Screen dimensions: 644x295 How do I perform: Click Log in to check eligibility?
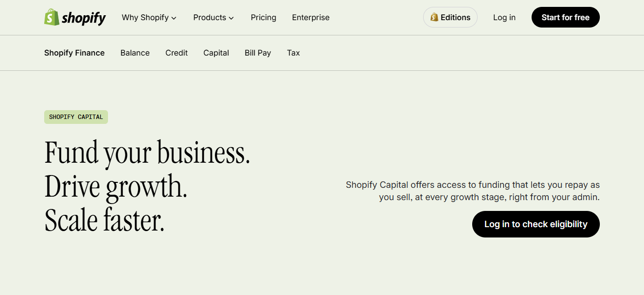click(x=536, y=224)
